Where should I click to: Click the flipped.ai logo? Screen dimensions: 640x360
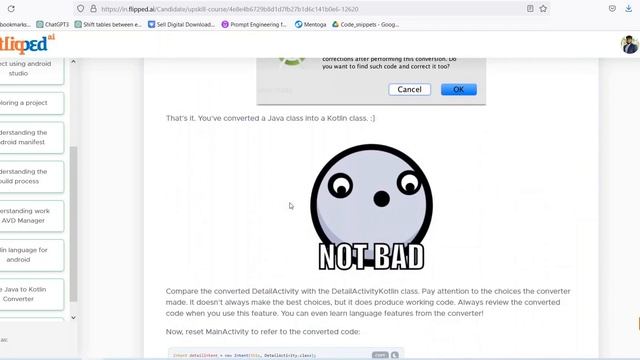(27, 44)
